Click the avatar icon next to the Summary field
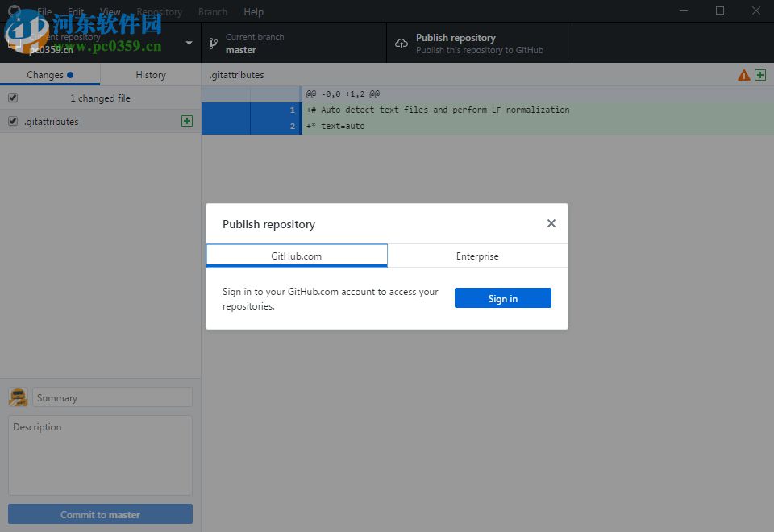The height and width of the screenshot is (532, 774). (x=18, y=397)
